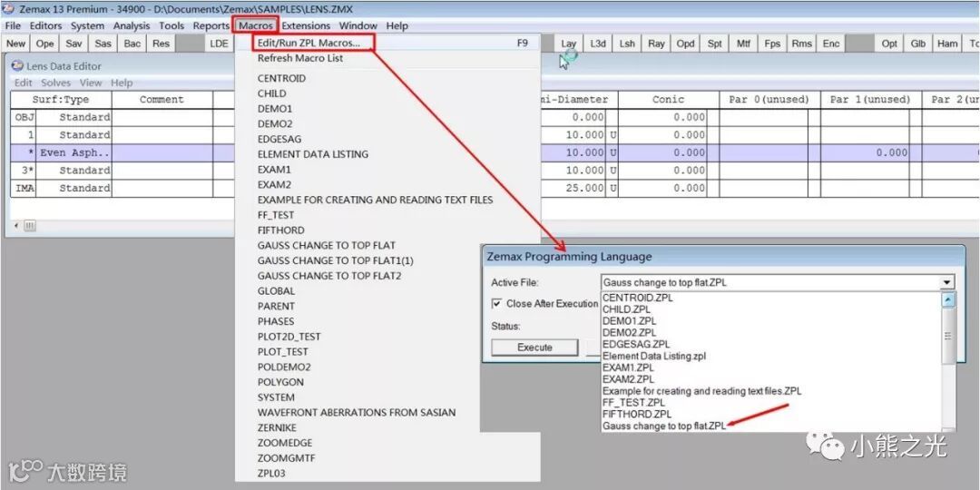The height and width of the screenshot is (490, 980).
Task: Select the Even Asph surface type cell
Action: tap(73, 152)
